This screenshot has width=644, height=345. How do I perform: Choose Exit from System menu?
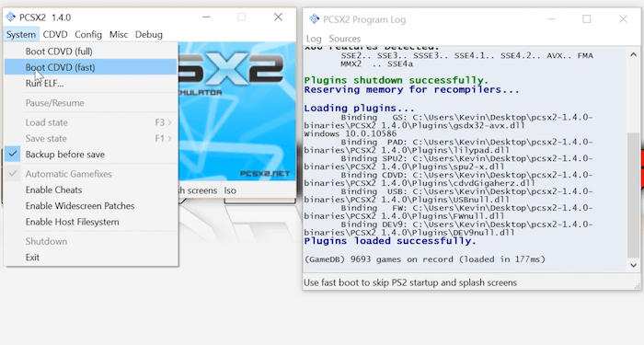click(x=91, y=258)
